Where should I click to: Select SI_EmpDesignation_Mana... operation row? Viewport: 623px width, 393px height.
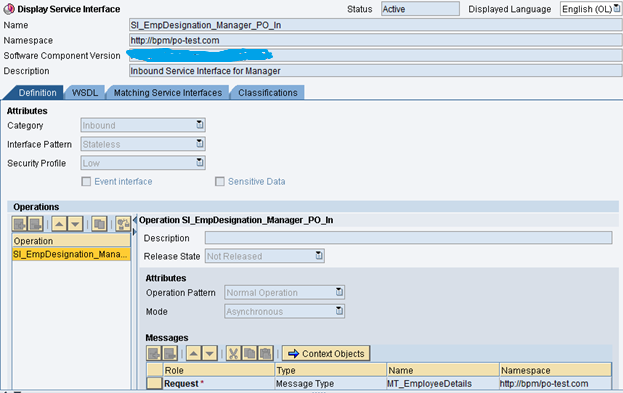pos(71,254)
